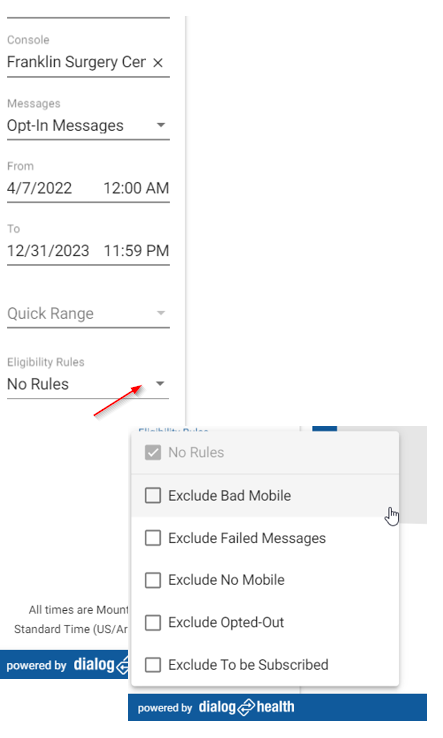The image size is (443, 738).
Task: Tick the Exclude No Mobile checkbox
Action: click(x=153, y=580)
